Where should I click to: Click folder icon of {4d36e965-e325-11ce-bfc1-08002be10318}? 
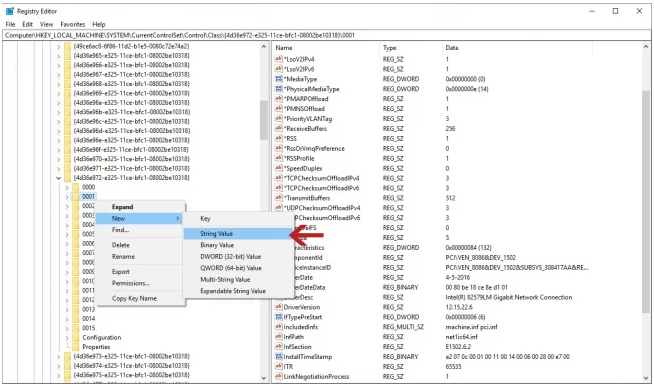(x=67, y=55)
